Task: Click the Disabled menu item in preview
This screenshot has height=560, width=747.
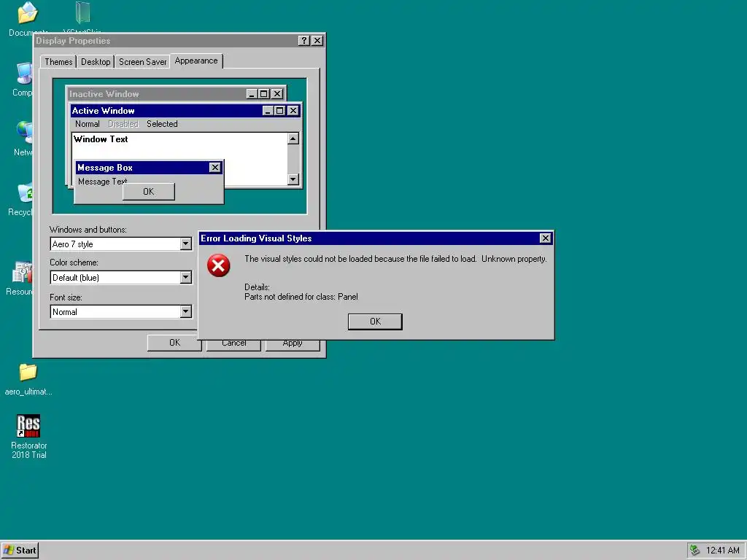Action: (x=123, y=124)
